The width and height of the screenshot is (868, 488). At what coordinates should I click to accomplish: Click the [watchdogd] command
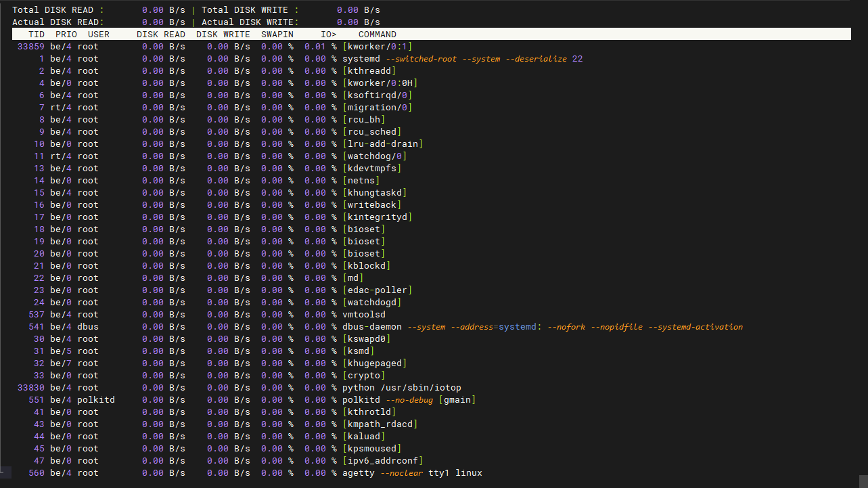click(x=372, y=303)
